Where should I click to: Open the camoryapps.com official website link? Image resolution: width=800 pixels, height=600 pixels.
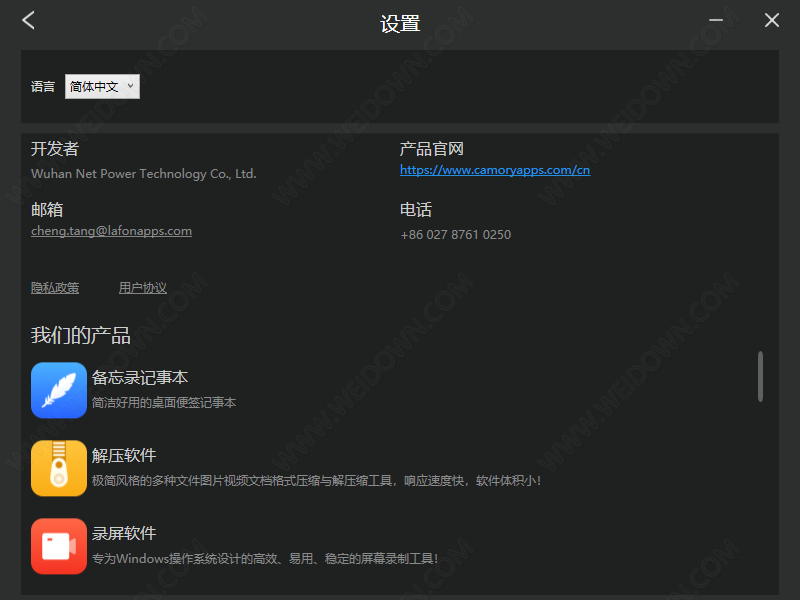495,170
